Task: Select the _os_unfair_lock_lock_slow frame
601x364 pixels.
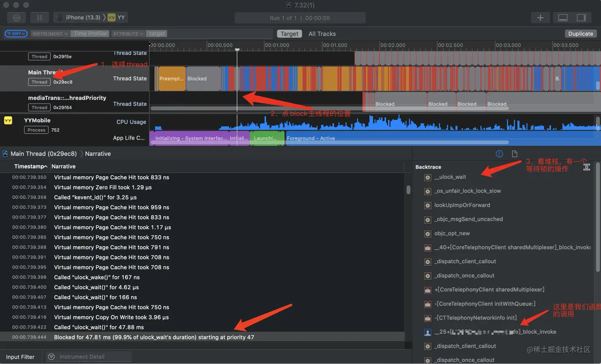Action: pyautogui.click(x=467, y=191)
